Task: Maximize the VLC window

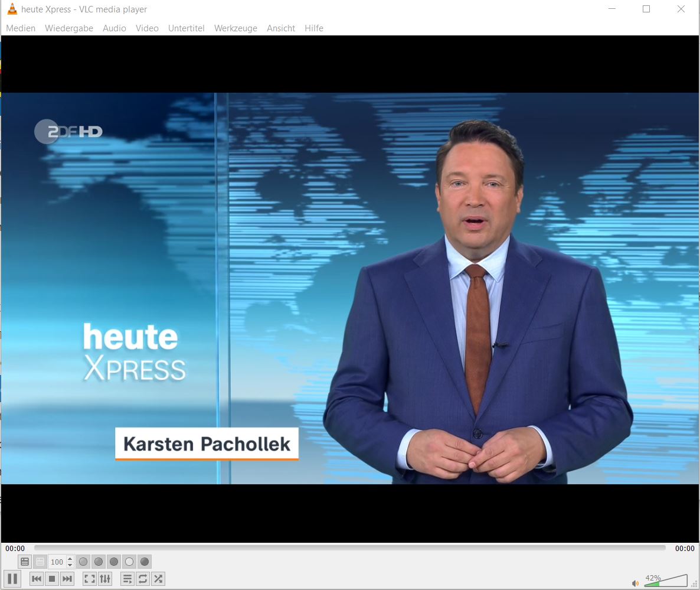Action: coord(646,9)
